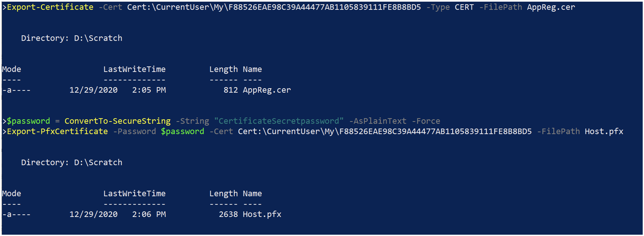644x236 pixels.
Task: Click the first LastWriteTime column header
Action: click(x=134, y=69)
